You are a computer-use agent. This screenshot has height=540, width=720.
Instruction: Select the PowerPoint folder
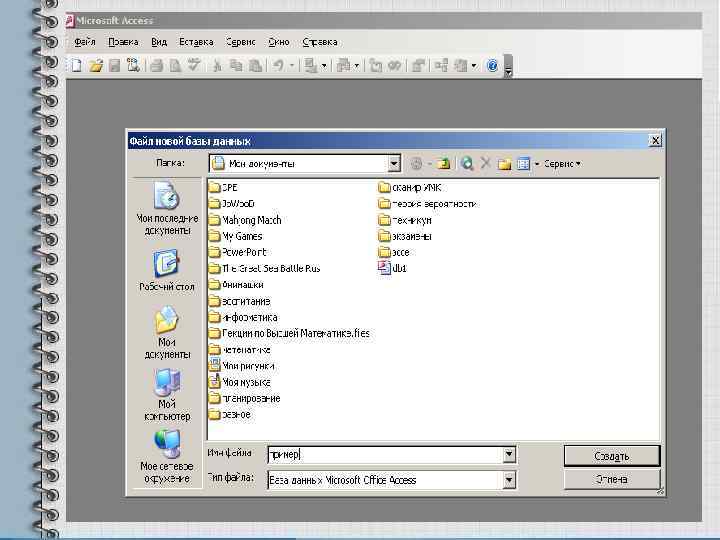pos(237,252)
